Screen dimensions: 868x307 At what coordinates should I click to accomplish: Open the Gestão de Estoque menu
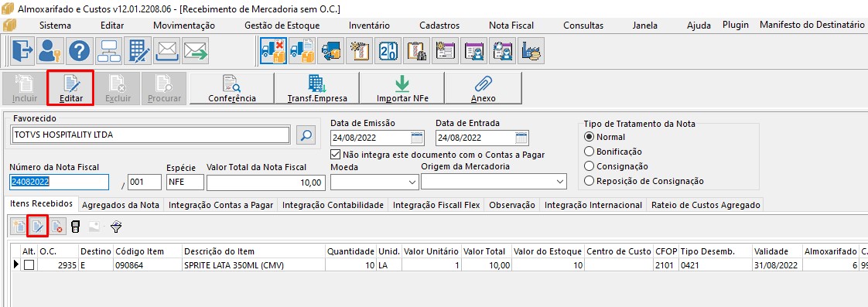click(x=282, y=25)
